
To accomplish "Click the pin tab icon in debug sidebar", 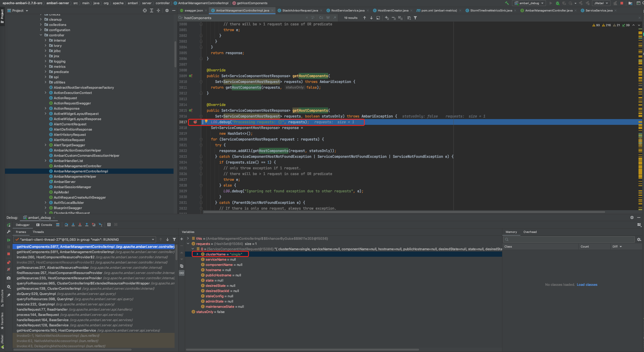I will pyautogui.click(x=9, y=295).
